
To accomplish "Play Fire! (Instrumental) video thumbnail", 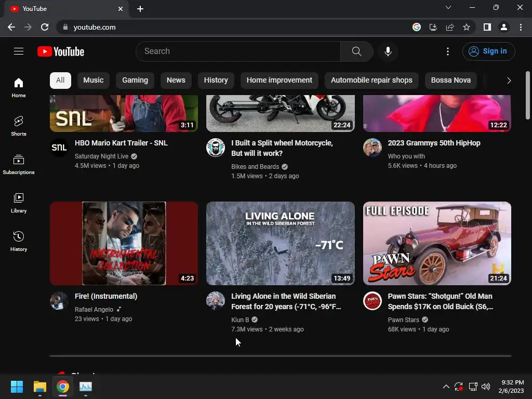I will click(x=124, y=243).
